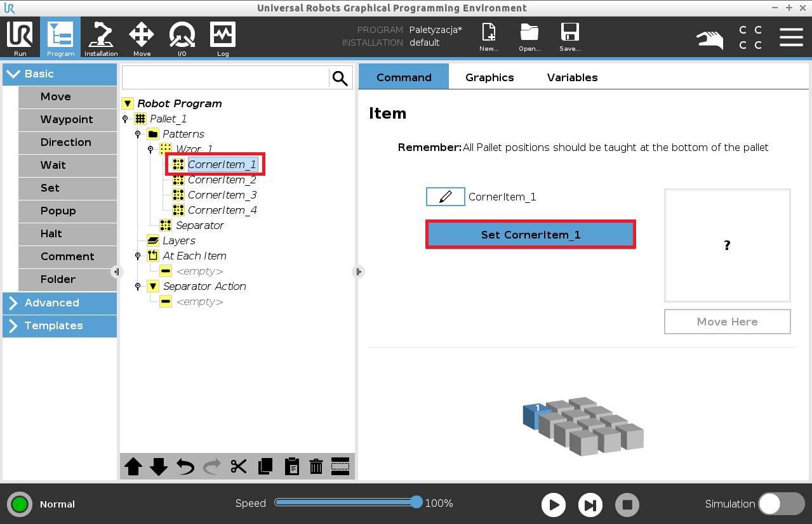This screenshot has width=812, height=524.
Task: Click the green Normal status indicator
Action: (x=20, y=504)
